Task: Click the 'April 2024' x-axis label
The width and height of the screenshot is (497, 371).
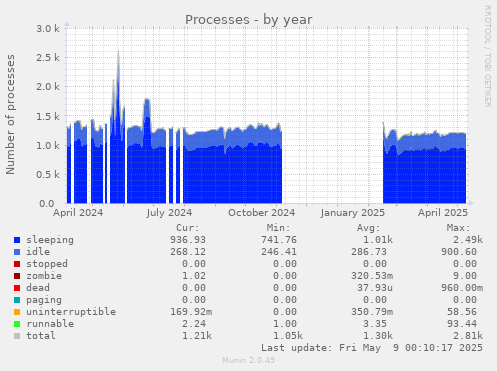Action: click(x=78, y=213)
